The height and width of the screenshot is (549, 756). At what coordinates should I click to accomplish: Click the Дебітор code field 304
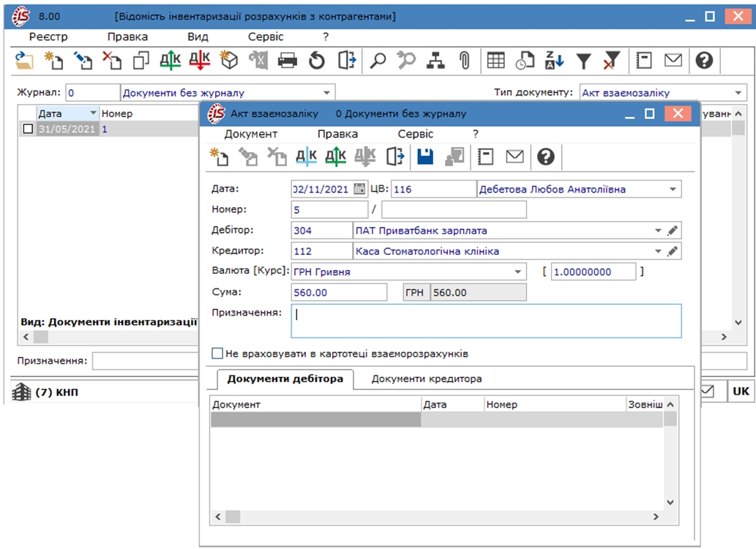point(321,231)
